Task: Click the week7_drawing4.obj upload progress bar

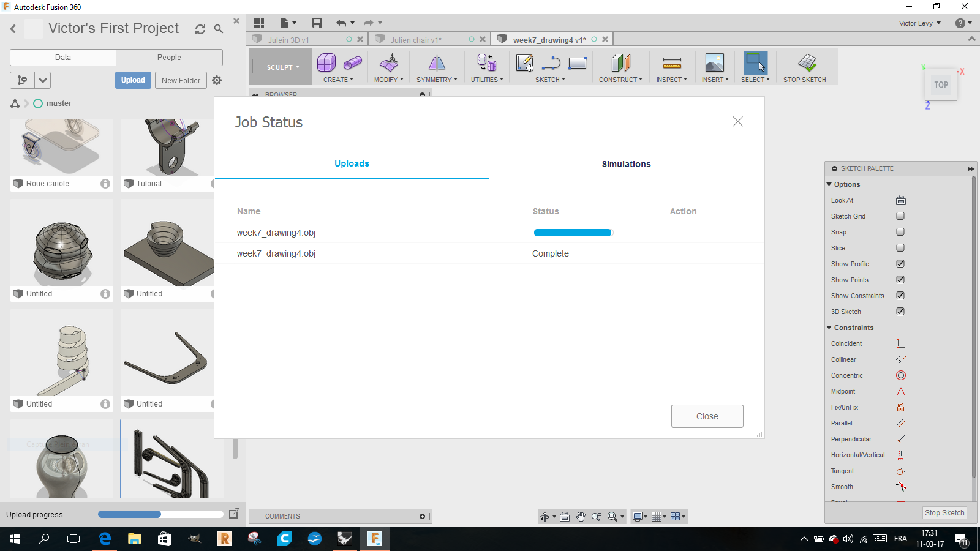Action: 573,233
